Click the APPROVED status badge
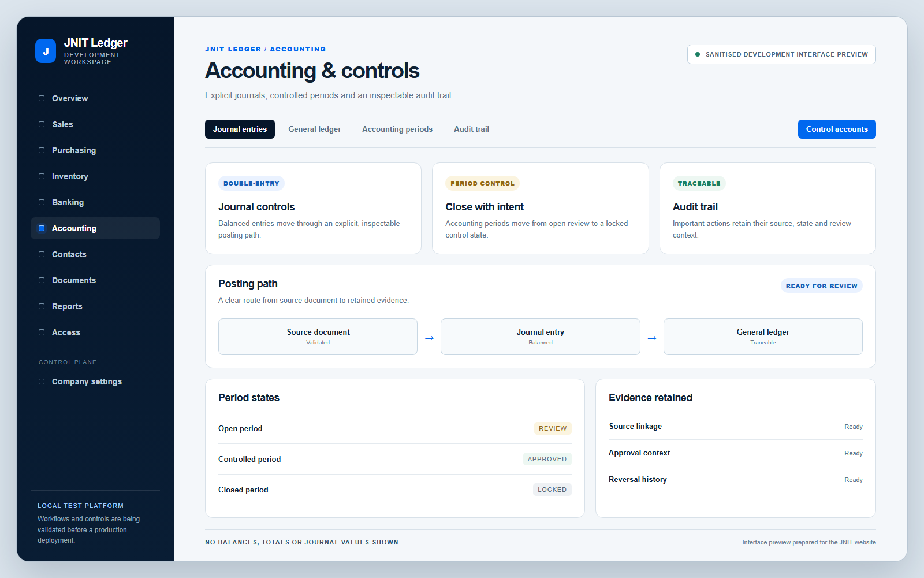The image size is (924, 578). pyautogui.click(x=547, y=459)
